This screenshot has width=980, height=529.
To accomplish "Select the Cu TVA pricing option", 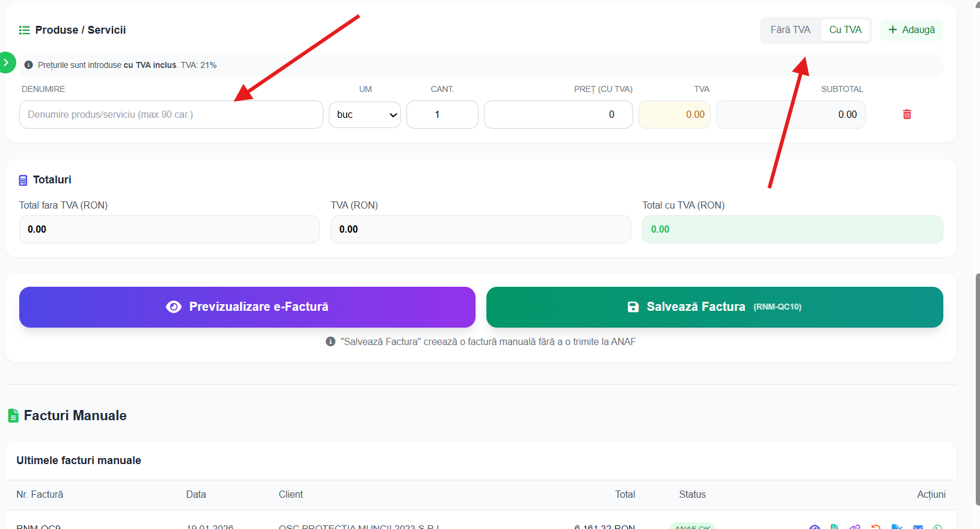I will click(x=845, y=29).
